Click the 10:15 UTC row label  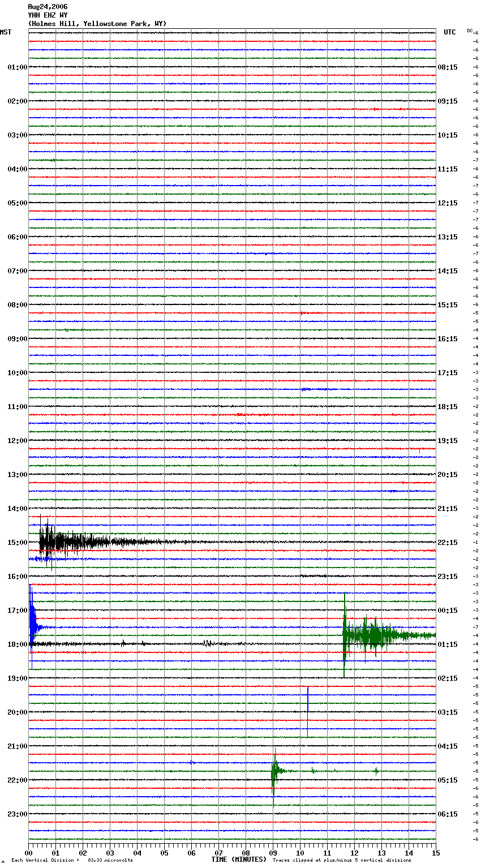coord(448,135)
